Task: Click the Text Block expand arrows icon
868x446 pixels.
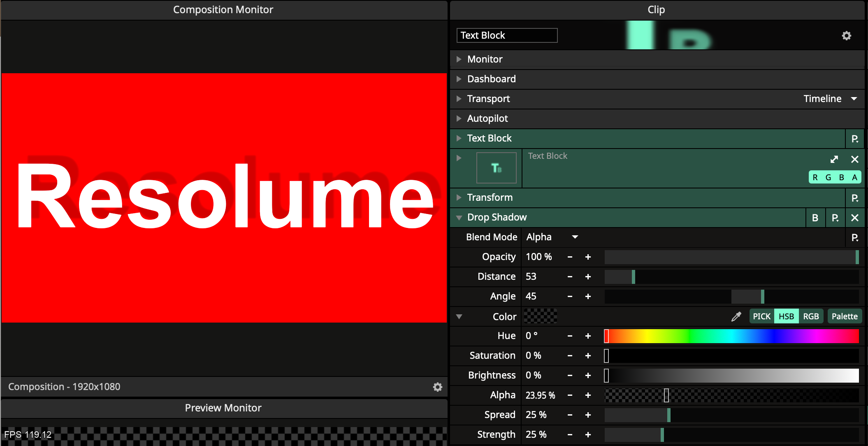Action: 834,159
